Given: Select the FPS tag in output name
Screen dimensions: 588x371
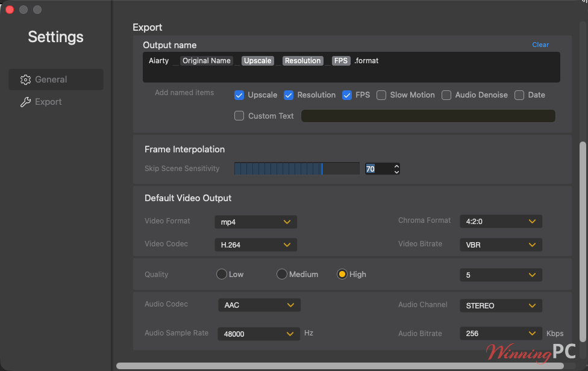Looking at the screenshot, I should (x=341, y=61).
